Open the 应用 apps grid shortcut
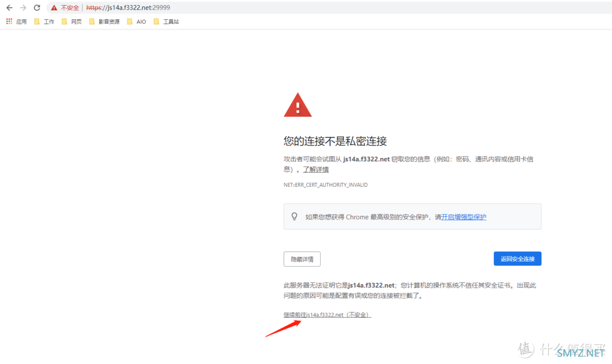 point(16,22)
